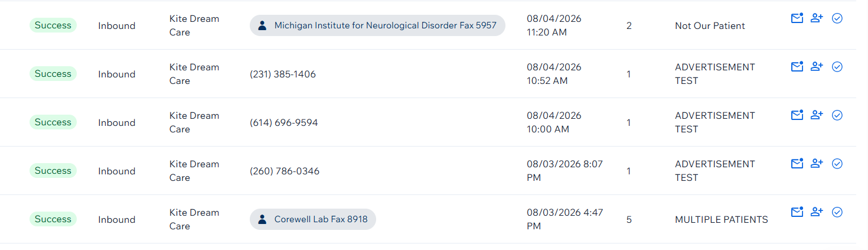868x250 pixels.
Task: Click add-contact icon on Michigan Institute fax row
Action: (x=817, y=18)
